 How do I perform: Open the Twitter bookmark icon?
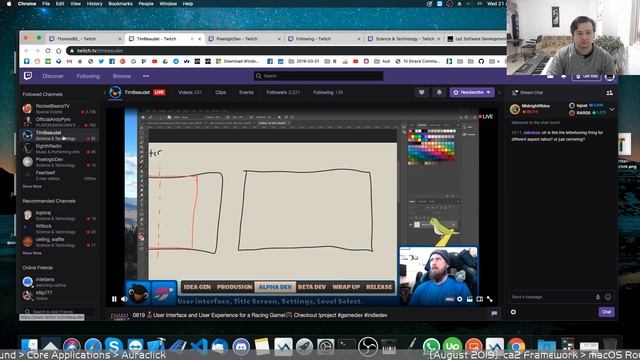101,61
